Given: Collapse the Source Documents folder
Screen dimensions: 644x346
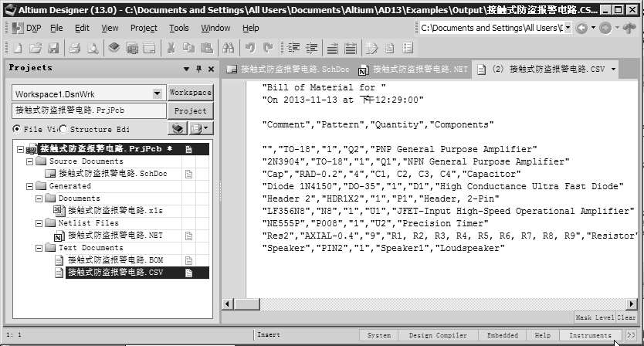Looking at the screenshot, I should coord(29,161).
